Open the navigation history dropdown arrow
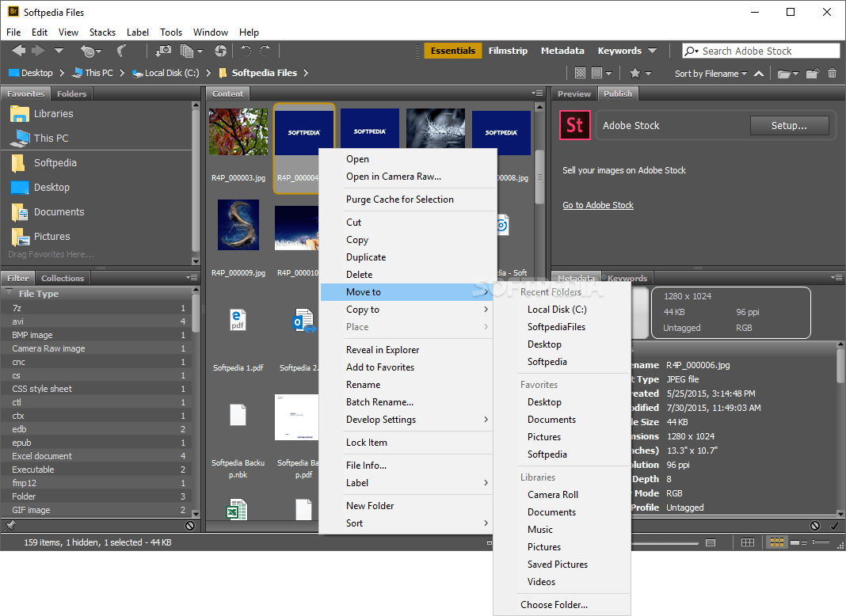The height and width of the screenshot is (616, 846). click(x=59, y=51)
